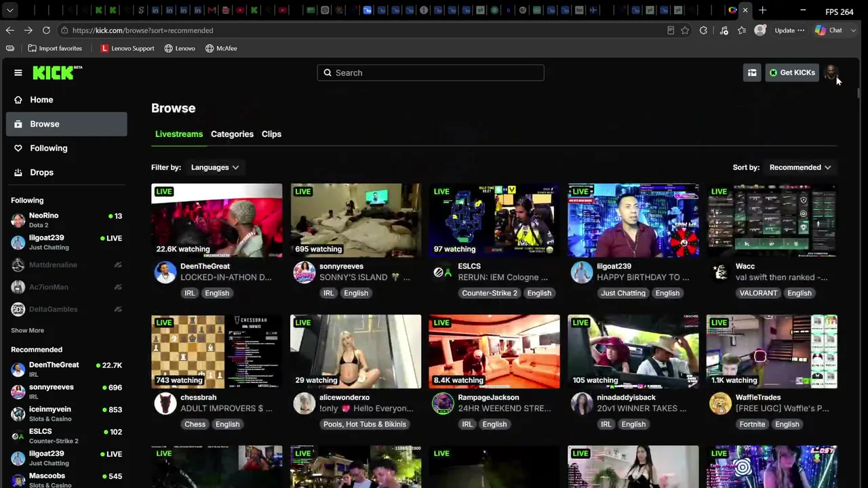The width and height of the screenshot is (868, 488).
Task: Open the tab list chevron at top left
Action: click(9, 10)
